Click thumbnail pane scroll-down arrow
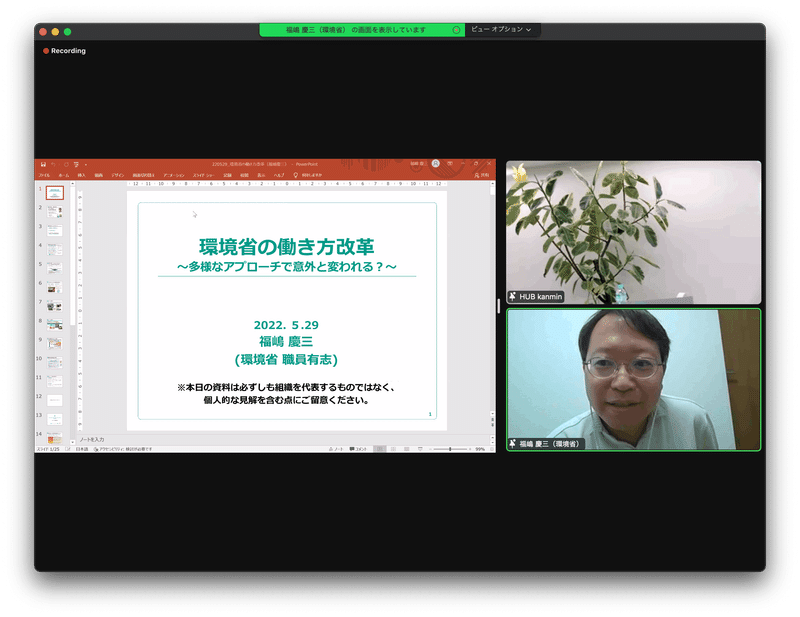The width and height of the screenshot is (800, 617). [x=72, y=442]
